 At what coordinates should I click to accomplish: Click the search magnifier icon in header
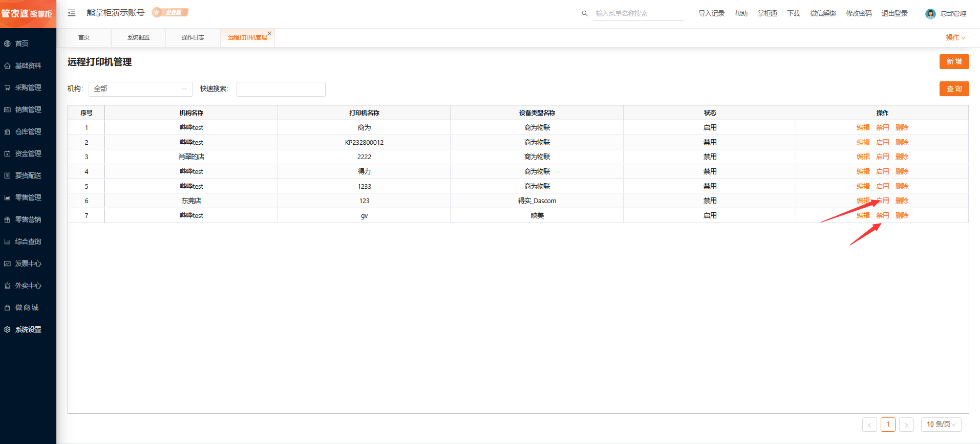585,13
